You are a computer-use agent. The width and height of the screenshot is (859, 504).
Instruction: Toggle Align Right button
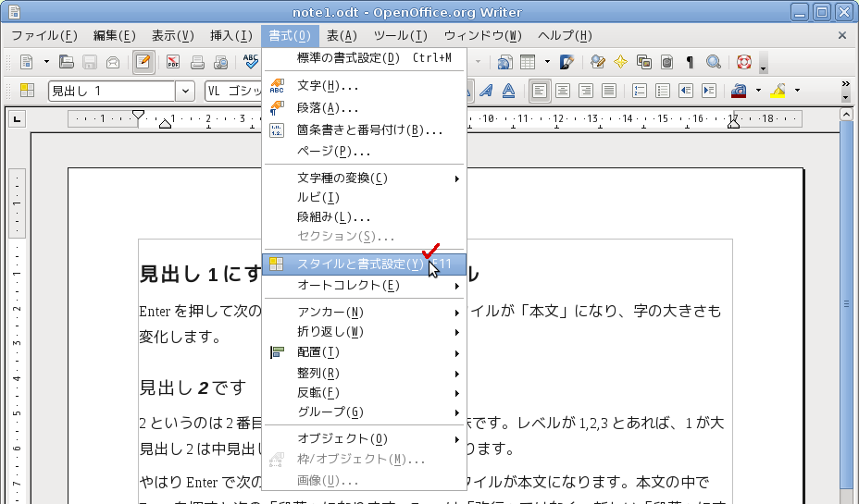click(586, 91)
